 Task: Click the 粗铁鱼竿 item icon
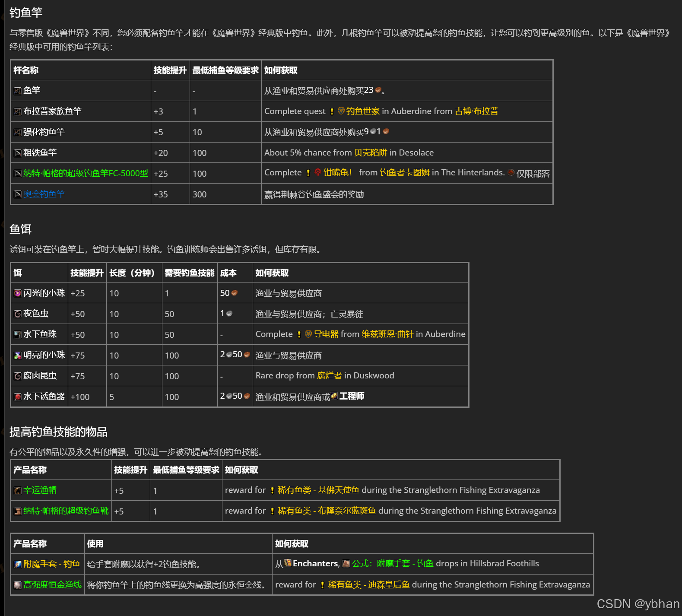point(17,153)
